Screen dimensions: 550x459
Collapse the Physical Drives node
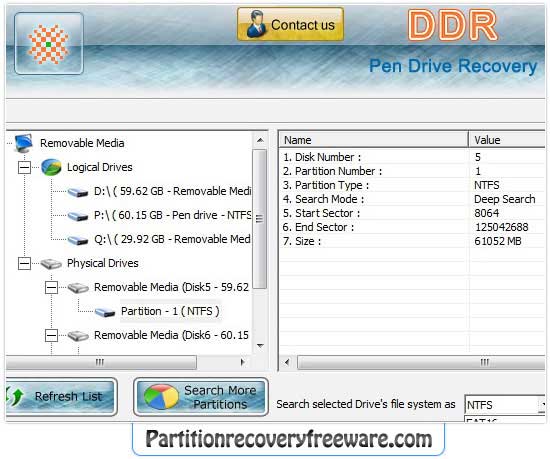pyautogui.click(x=24, y=263)
